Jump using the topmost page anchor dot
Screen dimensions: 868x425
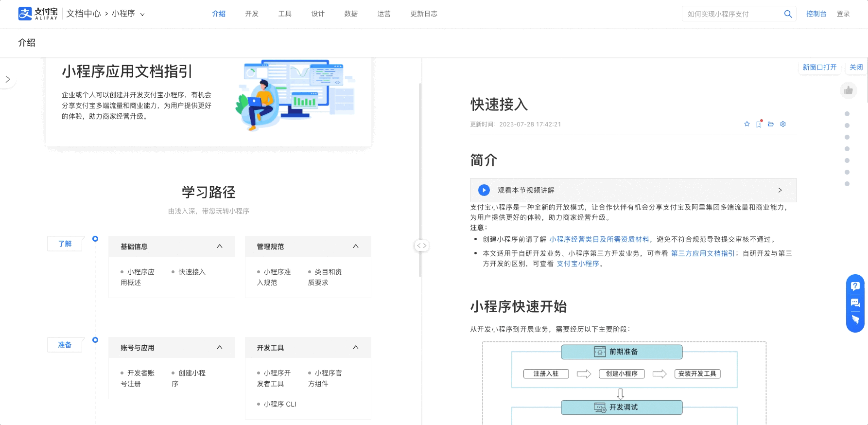[847, 114]
